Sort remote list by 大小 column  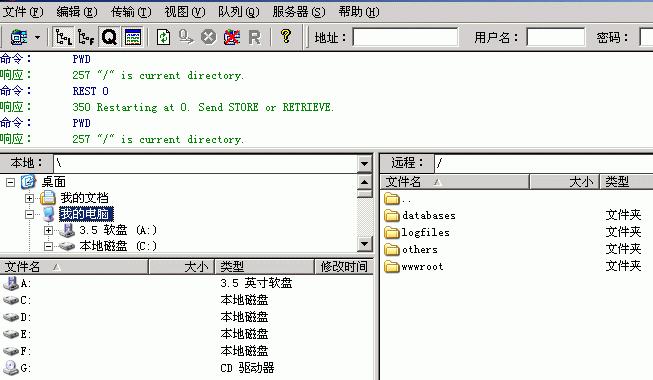point(564,182)
